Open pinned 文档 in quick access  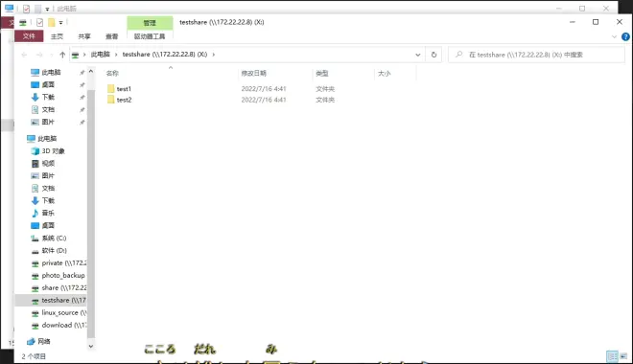coord(48,109)
